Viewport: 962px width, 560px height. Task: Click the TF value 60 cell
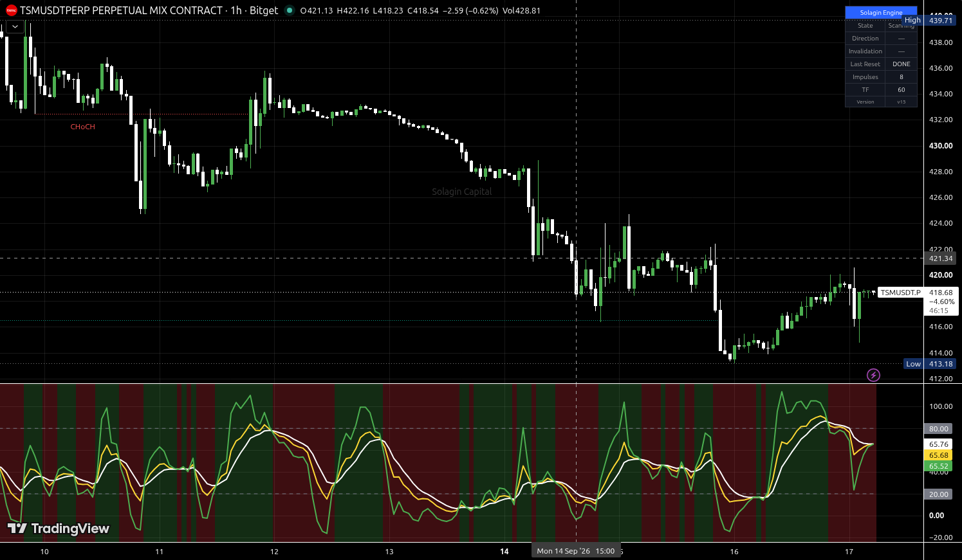[902, 90]
